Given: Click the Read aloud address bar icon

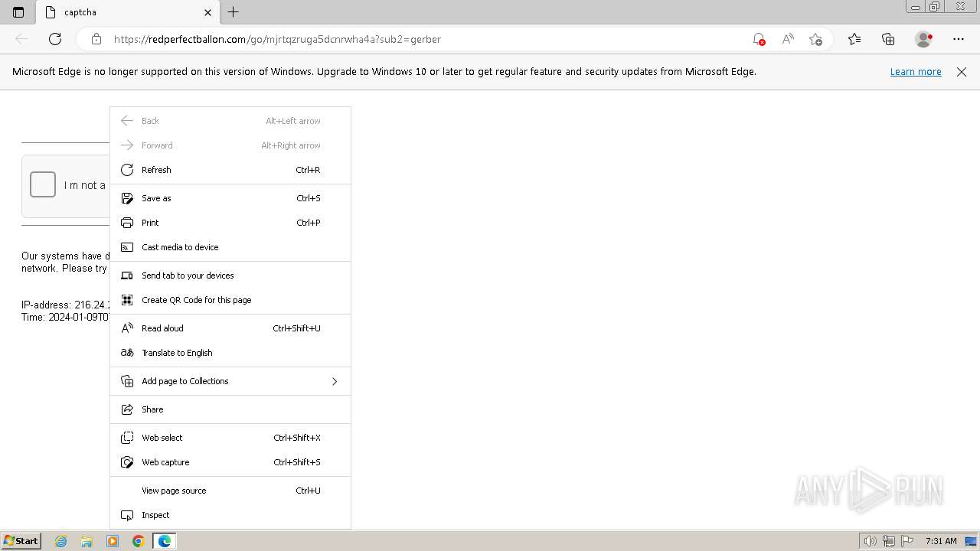Looking at the screenshot, I should (787, 39).
